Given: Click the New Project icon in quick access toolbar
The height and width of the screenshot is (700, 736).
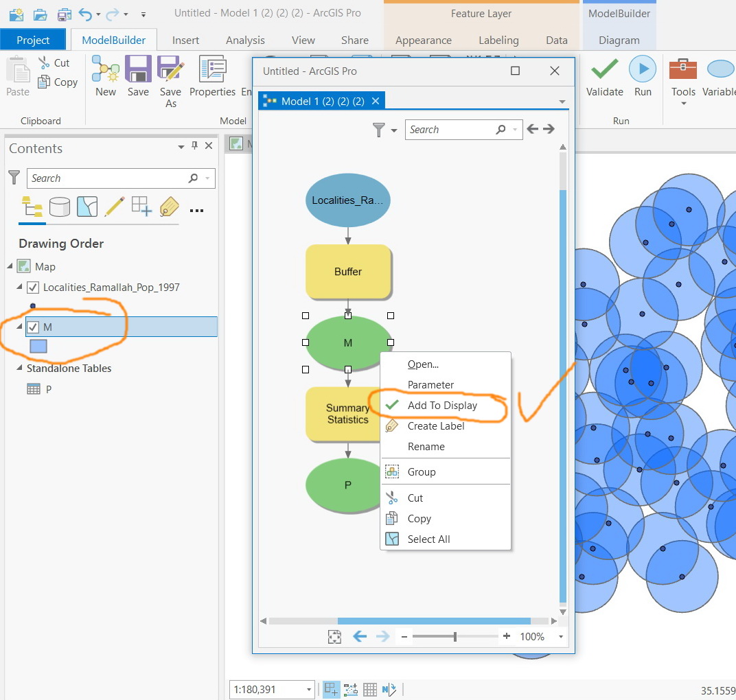Looking at the screenshot, I should pos(16,15).
